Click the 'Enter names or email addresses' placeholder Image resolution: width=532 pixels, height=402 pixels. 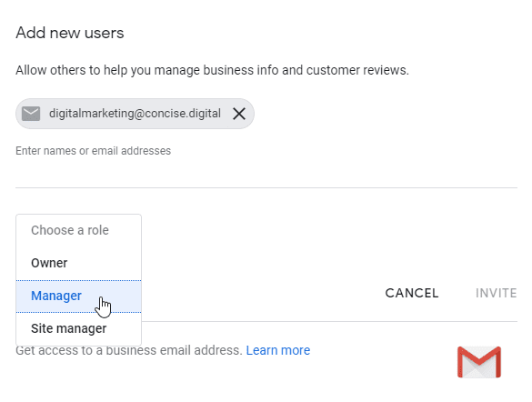click(94, 151)
